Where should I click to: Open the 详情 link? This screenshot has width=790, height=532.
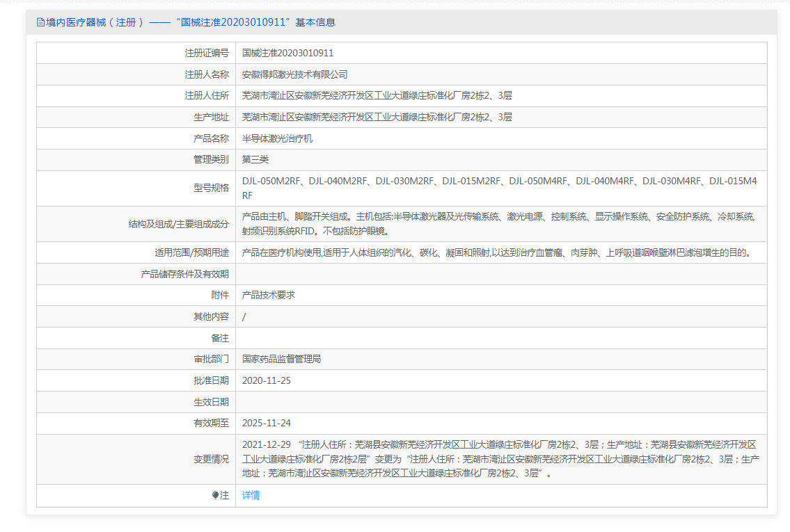(251, 496)
